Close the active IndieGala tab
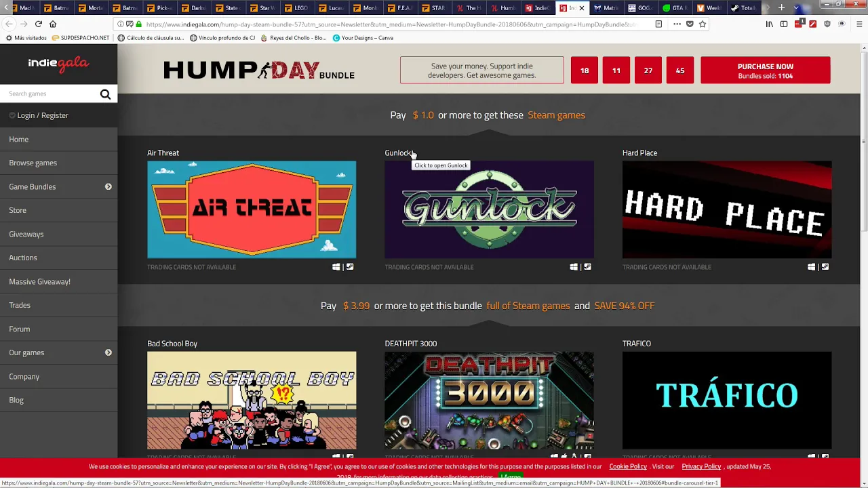868x488 pixels. click(x=581, y=8)
